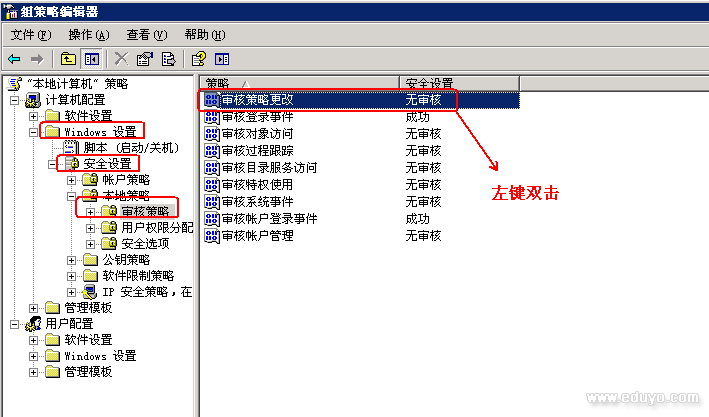Click the Help question mark icon
The image size is (709, 417).
pyautogui.click(x=199, y=59)
